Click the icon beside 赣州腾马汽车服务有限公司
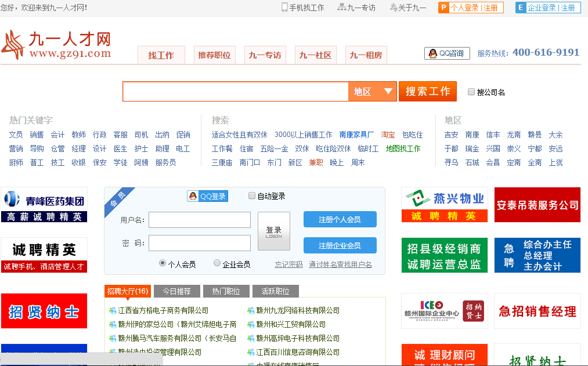 (113, 338)
